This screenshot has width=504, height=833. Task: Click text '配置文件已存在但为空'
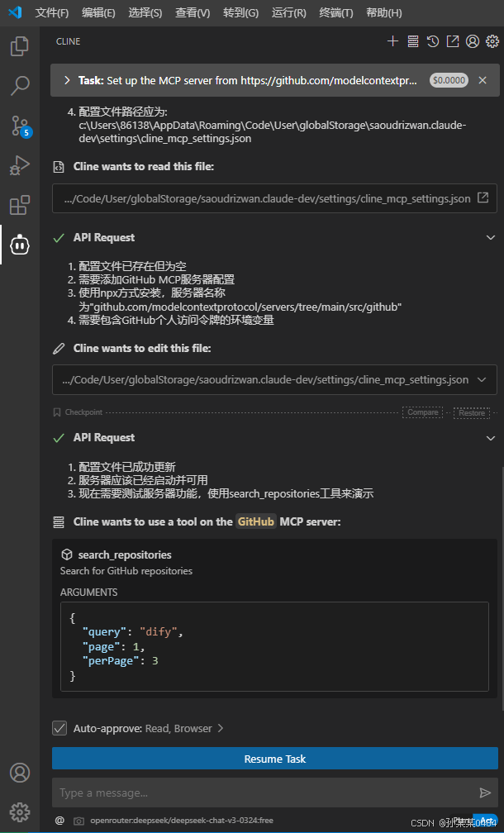point(132,266)
